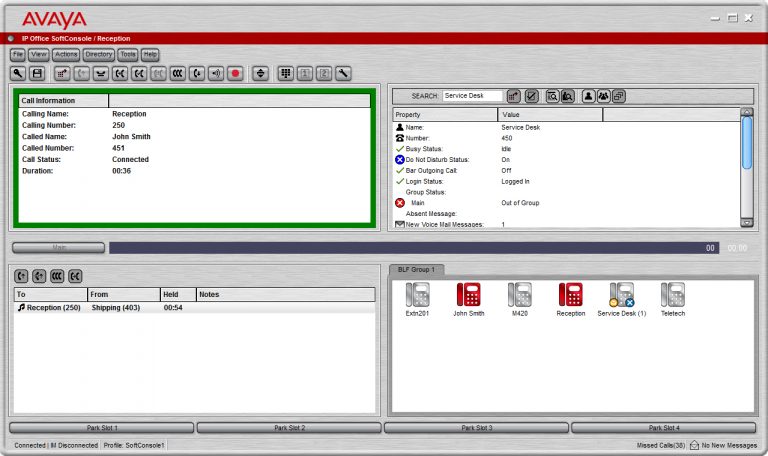The width and height of the screenshot is (768, 456).
Task: Switch to the BLF Group 1 tab
Action: pyautogui.click(x=416, y=270)
